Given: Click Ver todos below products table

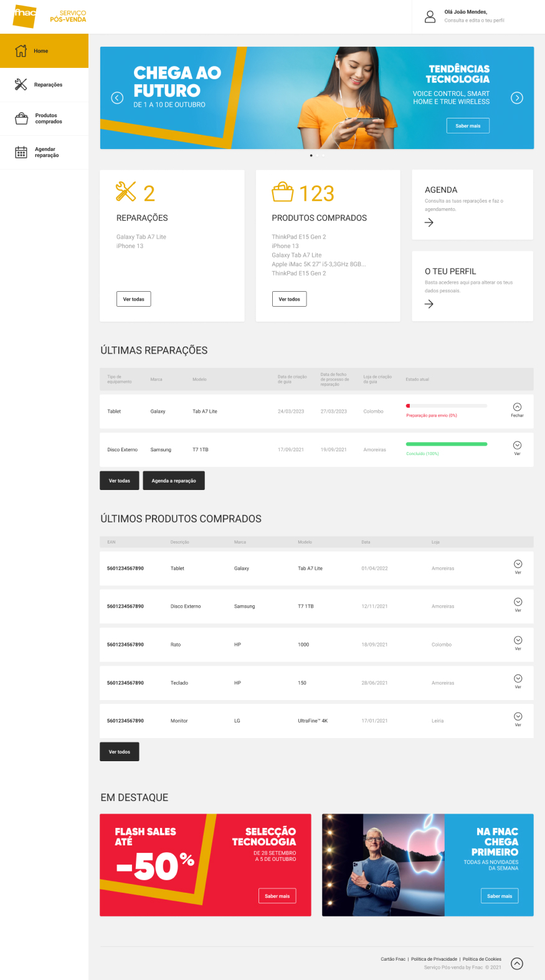Looking at the screenshot, I should (120, 752).
